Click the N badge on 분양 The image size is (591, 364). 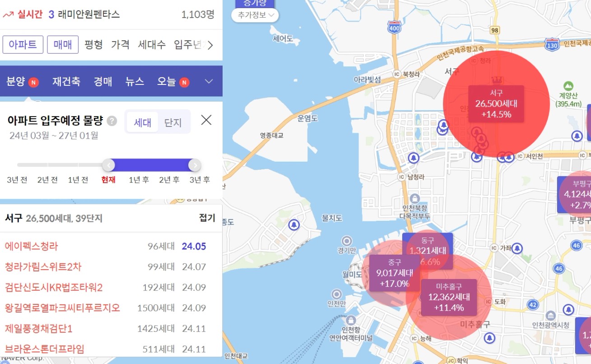click(x=34, y=82)
